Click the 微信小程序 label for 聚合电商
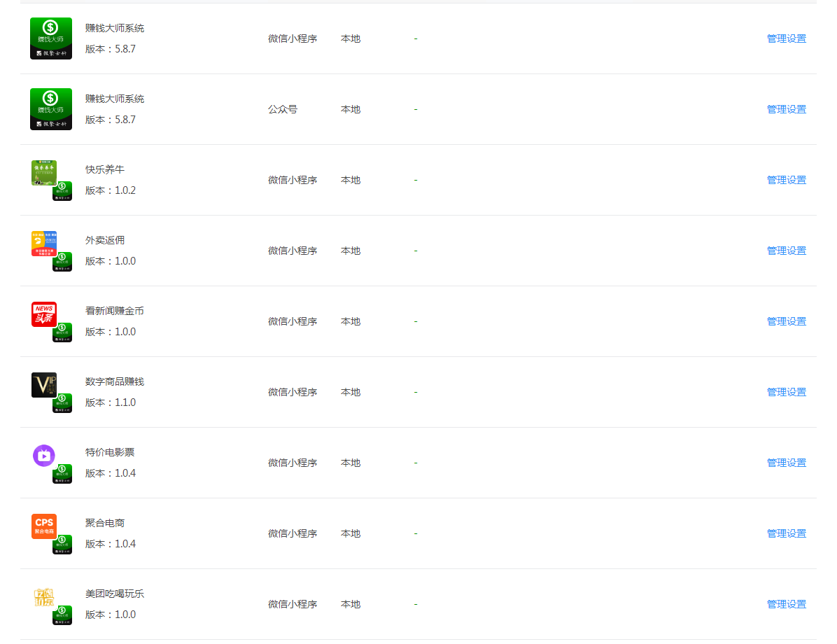The height and width of the screenshot is (644, 837). pos(293,533)
